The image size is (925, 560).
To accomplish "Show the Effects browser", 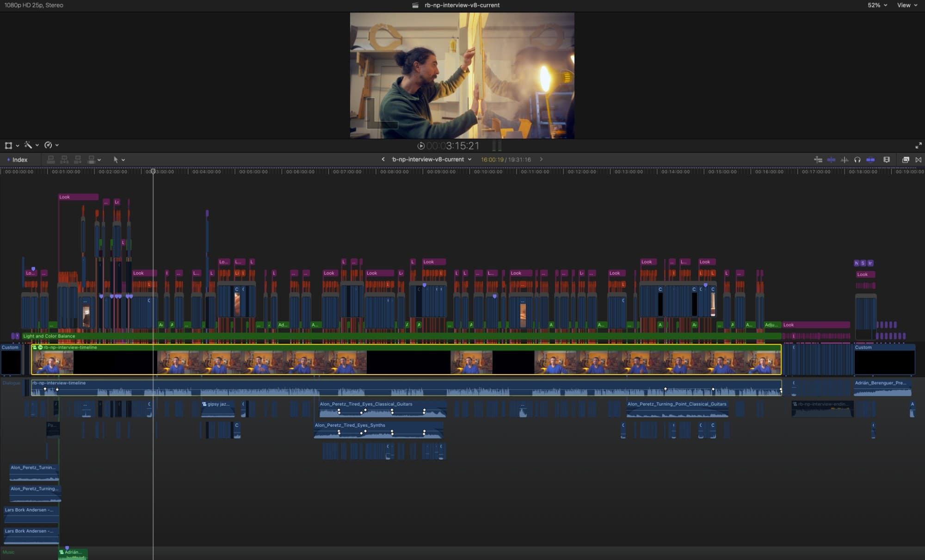I will pos(906,160).
